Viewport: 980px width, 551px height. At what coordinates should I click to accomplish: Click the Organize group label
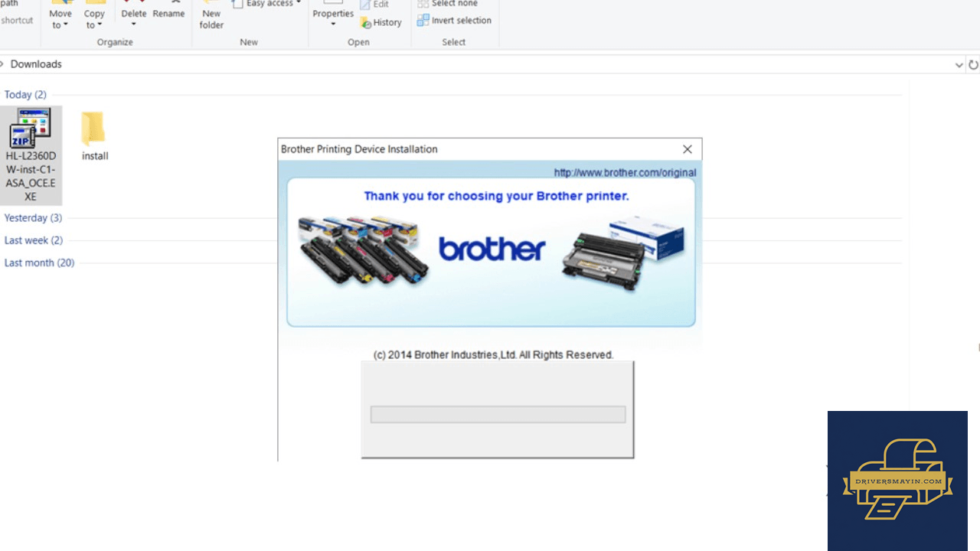[x=115, y=42]
